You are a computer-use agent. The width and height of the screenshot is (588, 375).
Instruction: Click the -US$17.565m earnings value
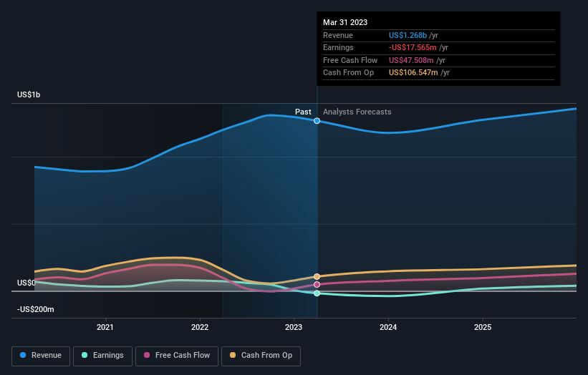[413, 47]
